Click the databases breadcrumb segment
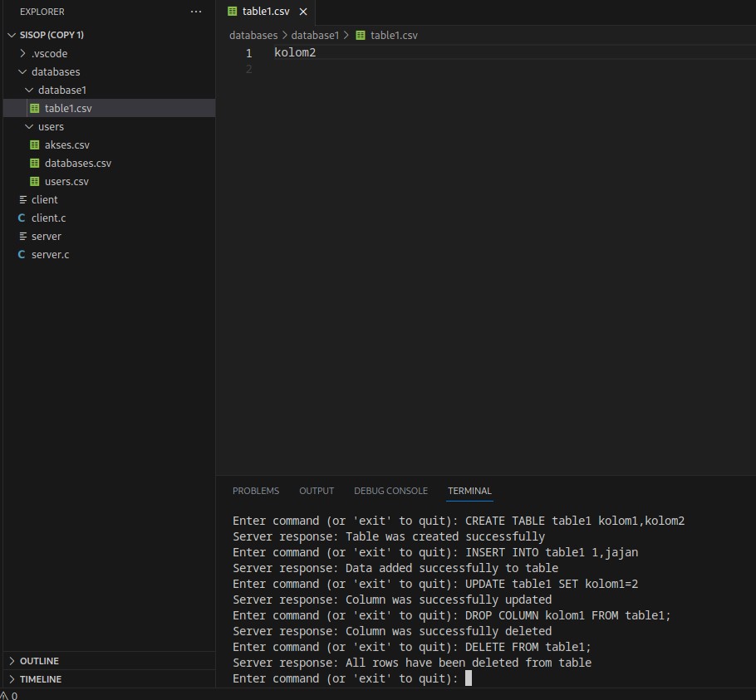The width and height of the screenshot is (756, 700). pyautogui.click(x=253, y=35)
